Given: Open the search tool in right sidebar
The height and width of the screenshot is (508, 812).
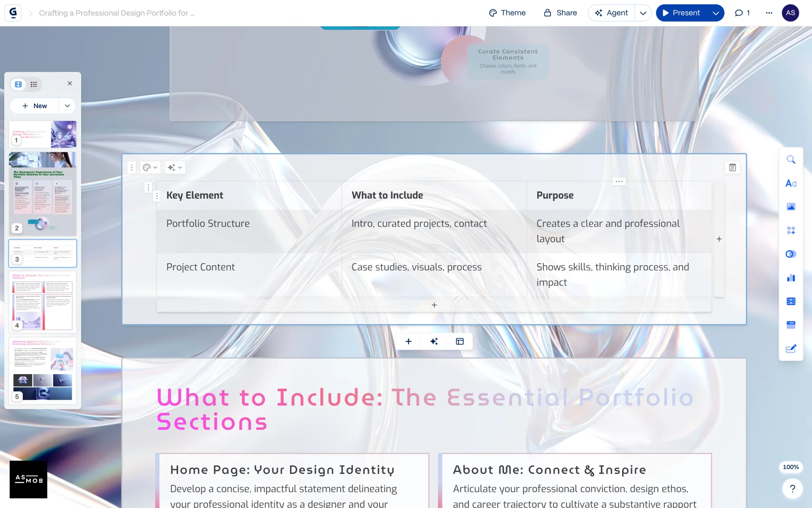Looking at the screenshot, I should 790,160.
